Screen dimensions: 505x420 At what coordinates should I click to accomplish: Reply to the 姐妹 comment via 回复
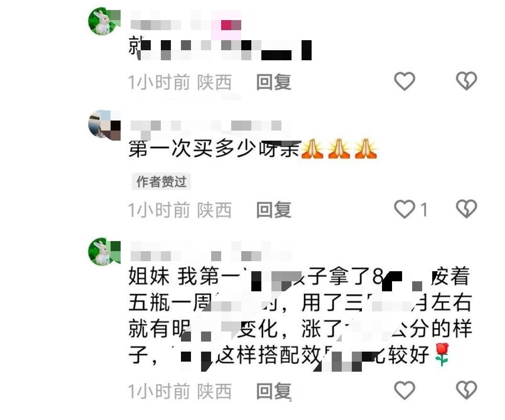(x=274, y=391)
